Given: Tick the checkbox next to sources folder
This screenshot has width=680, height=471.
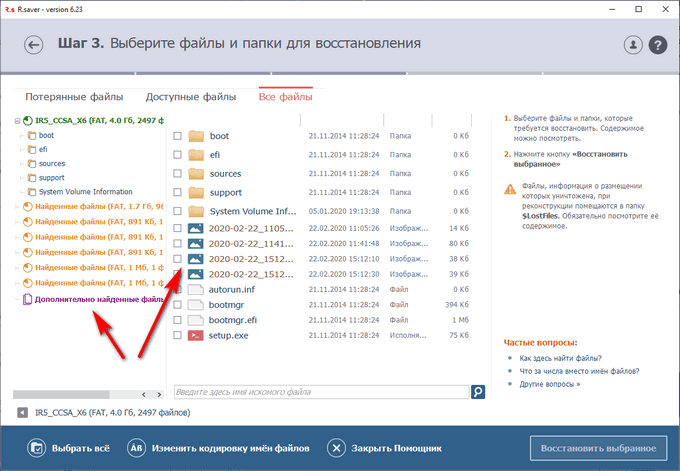Looking at the screenshot, I should point(177,173).
